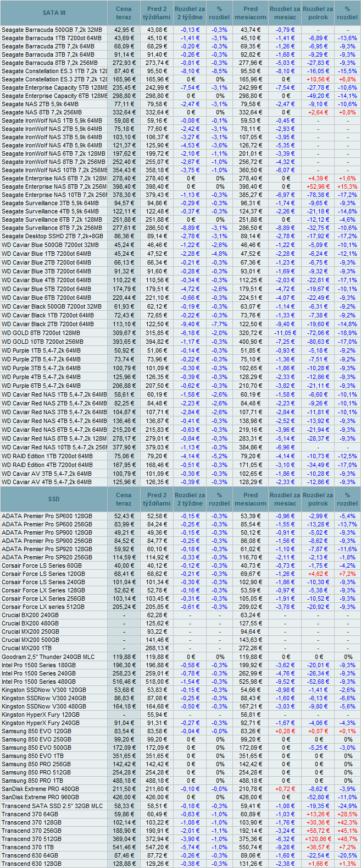This screenshot has height=868, width=361.
Task: Select Seagate Constellation ES.3 1TB product name
Action: (54, 71)
